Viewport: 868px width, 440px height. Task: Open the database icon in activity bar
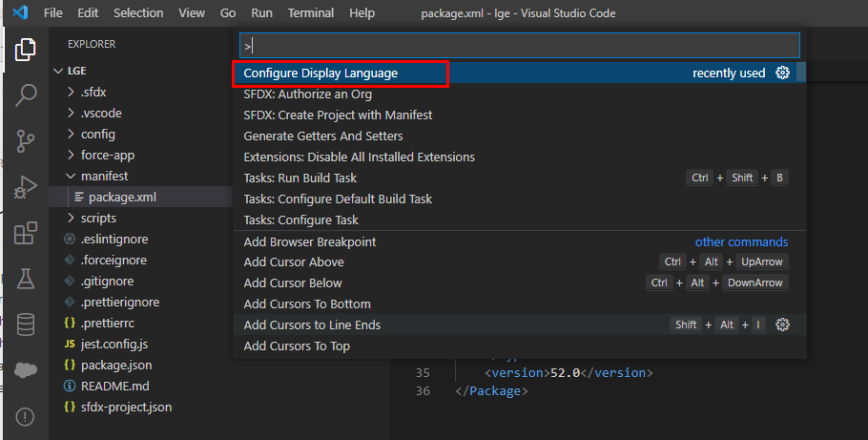pyautogui.click(x=26, y=325)
